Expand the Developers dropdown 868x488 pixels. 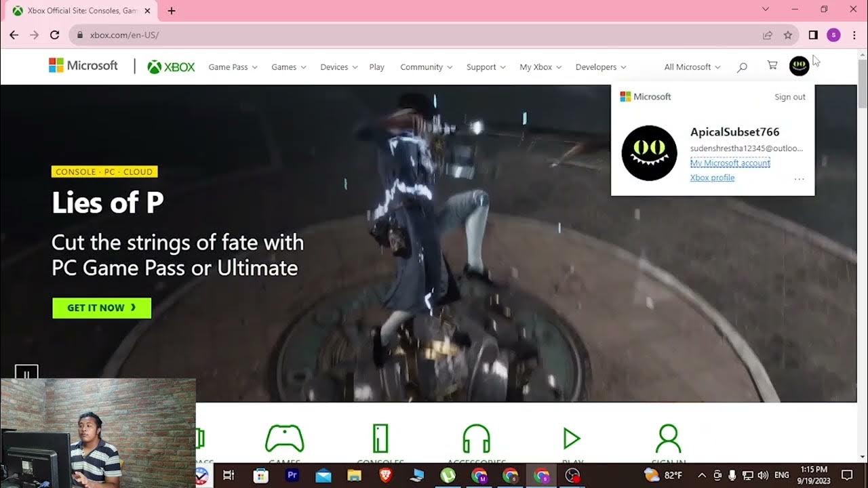click(x=601, y=67)
